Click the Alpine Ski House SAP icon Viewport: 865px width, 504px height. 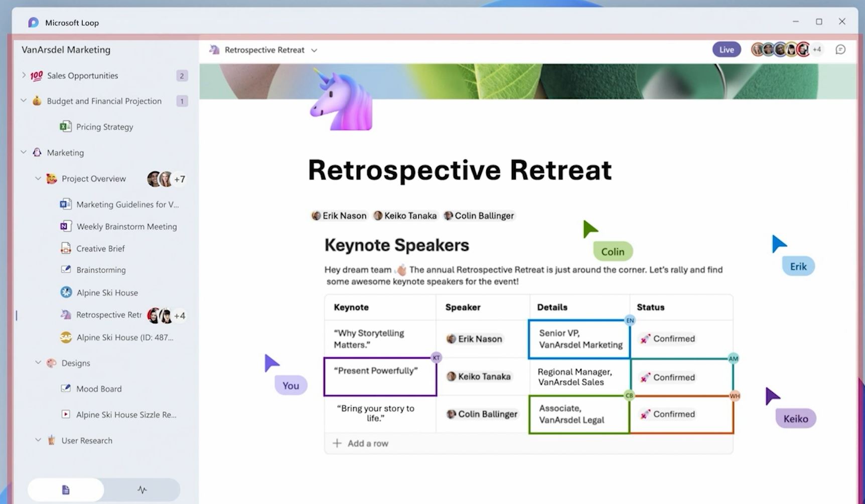click(x=65, y=338)
